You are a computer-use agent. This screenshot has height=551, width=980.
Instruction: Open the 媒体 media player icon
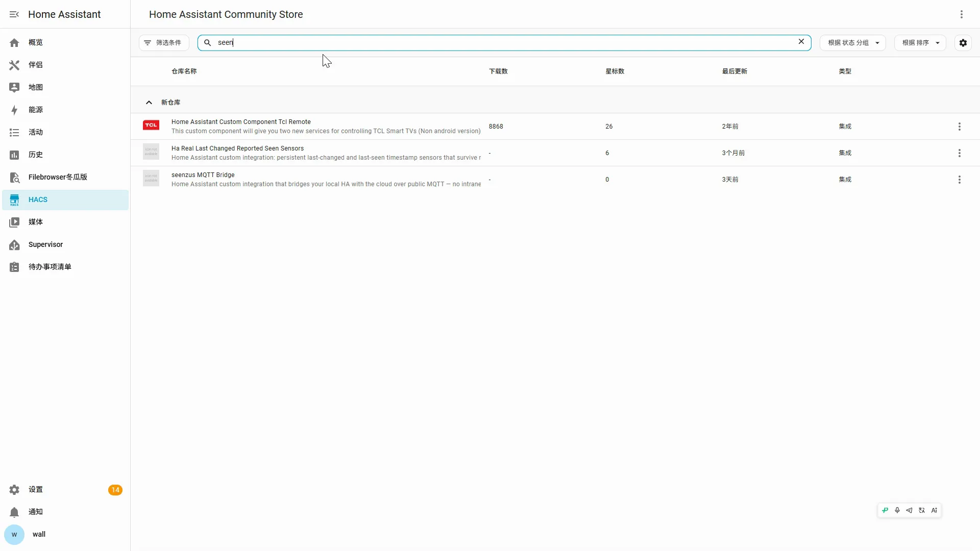coord(14,222)
